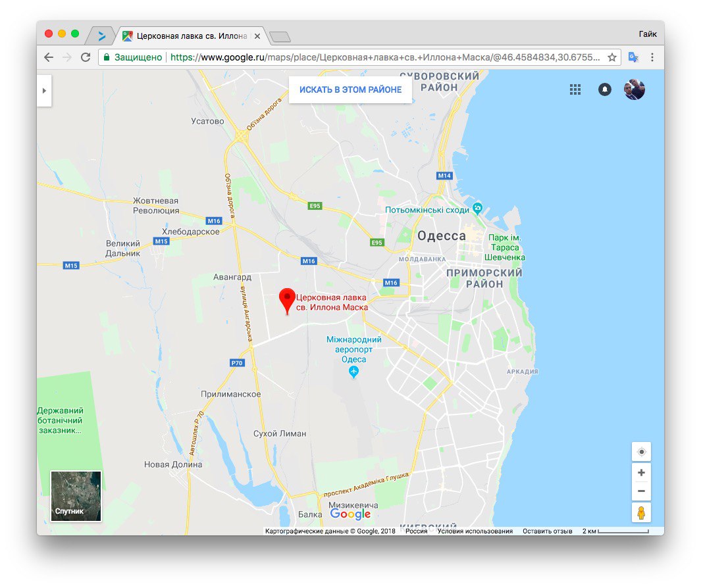Click the 2 км scale bar
This screenshot has width=701, height=588.
[615, 531]
